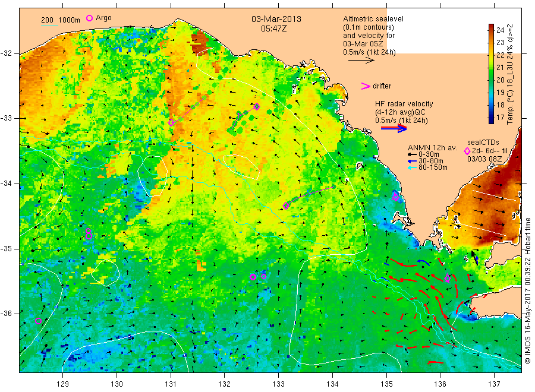This screenshot has width=535, height=392.
Task: Click the '80-150m' depth label
Action: (x=433, y=167)
